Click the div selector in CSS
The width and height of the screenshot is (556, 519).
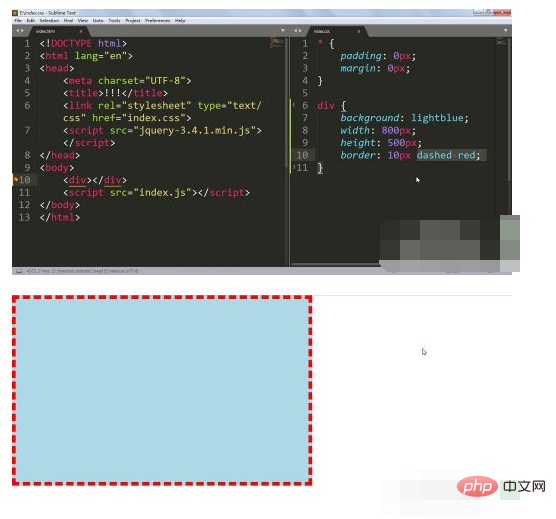click(326, 106)
